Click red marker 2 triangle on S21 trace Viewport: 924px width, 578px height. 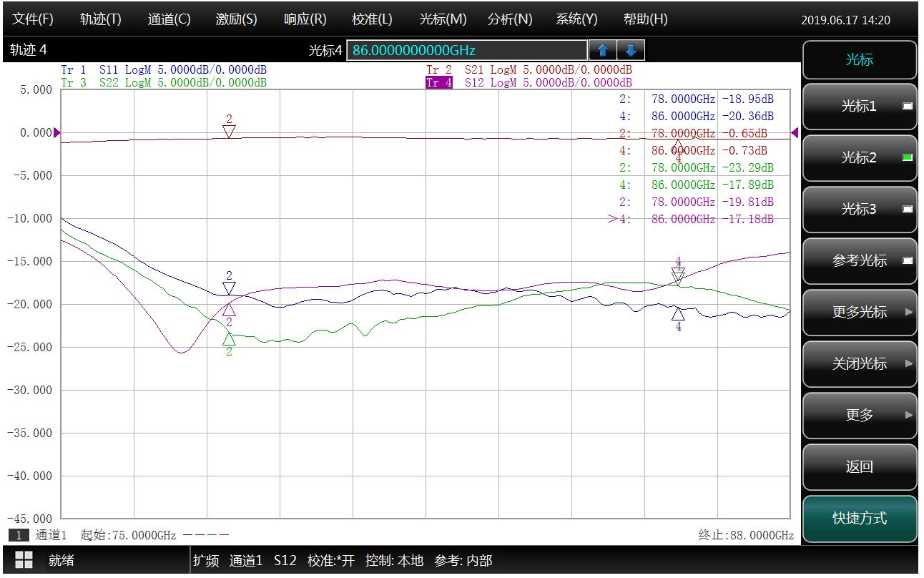point(229,132)
